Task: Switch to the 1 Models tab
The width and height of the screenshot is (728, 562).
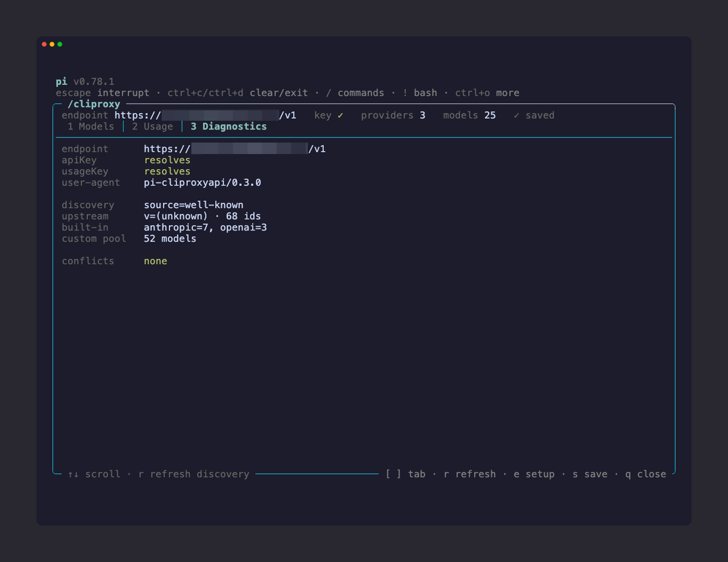Action: pos(91,126)
